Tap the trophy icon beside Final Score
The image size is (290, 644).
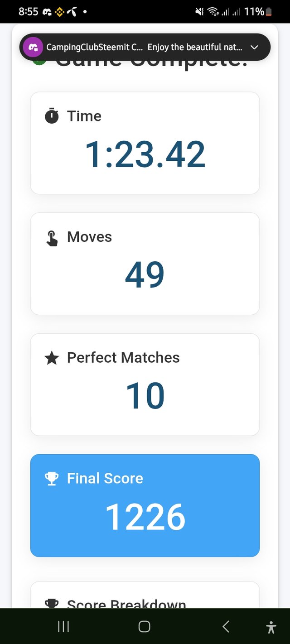coord(52,479)
